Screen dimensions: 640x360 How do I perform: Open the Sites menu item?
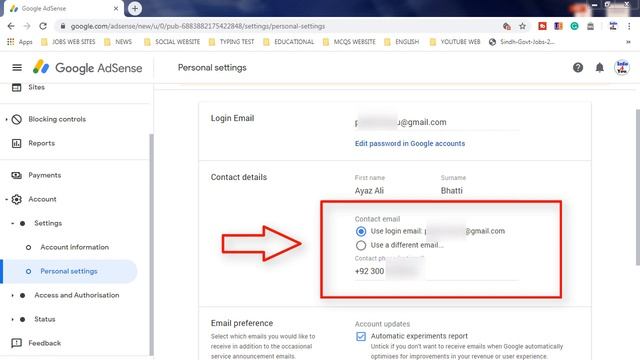(x=36, y=87)
